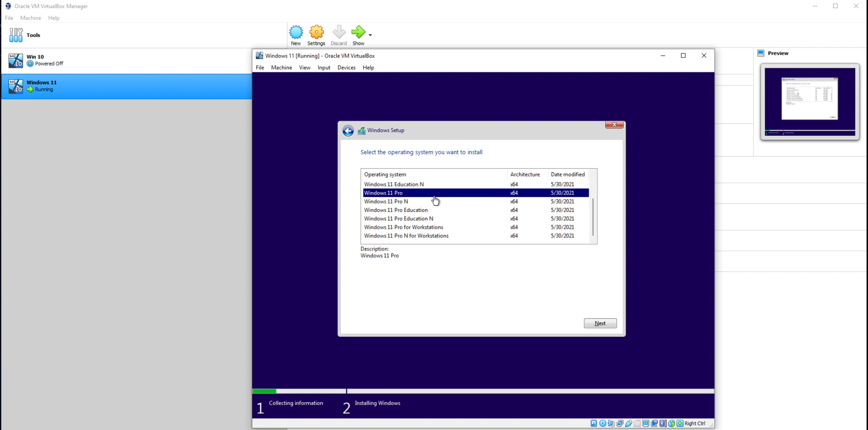Image resolution: width=868 pixels, height=430 pixels.
Task: Open the arrow next to Show button
Action: [x=369, y=34]
